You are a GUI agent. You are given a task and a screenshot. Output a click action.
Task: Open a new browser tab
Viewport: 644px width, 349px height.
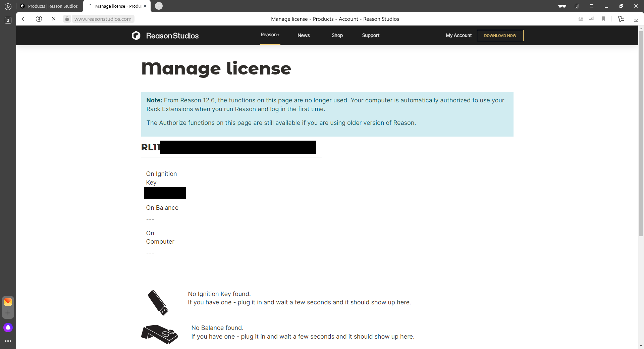point(159,6)
